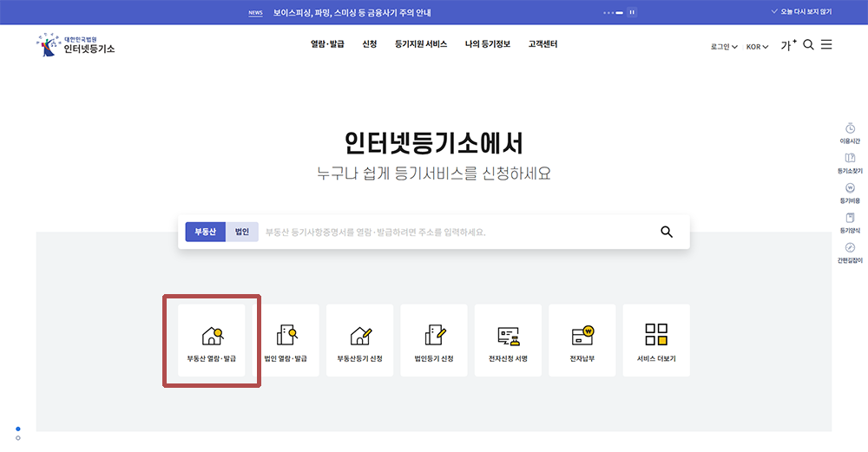Click the search bar magnifier button
Image resolution: width=868 pixels, height=452 pixels.
point(667,232)
